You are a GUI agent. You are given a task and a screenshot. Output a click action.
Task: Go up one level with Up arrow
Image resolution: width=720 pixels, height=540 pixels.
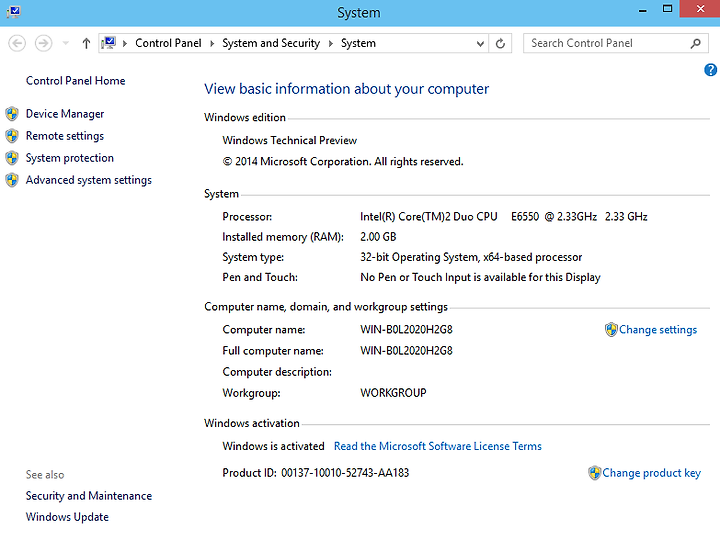point(86,43)
